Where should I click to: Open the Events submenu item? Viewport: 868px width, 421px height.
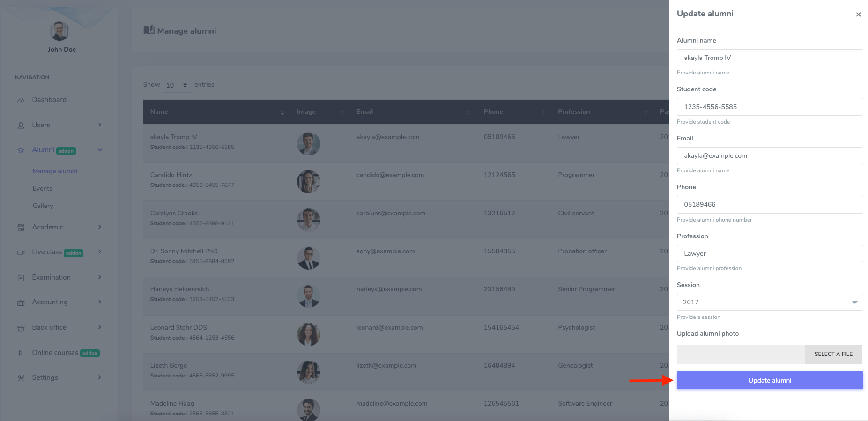tap(43, 188)
